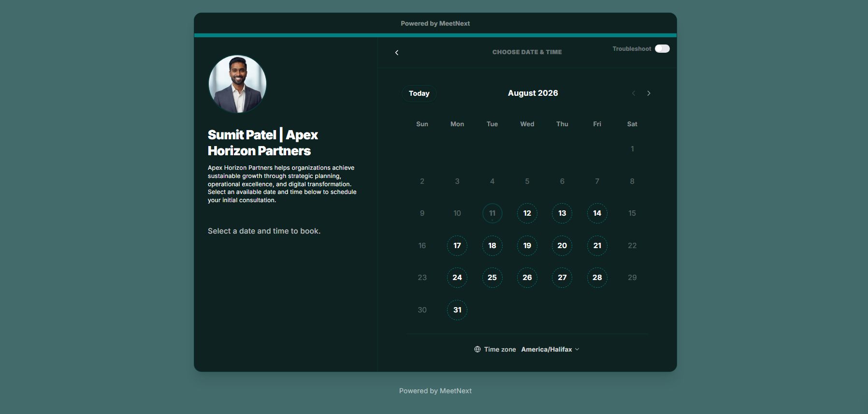Click the unavailable Saturday, August 15

coord(632,213)
